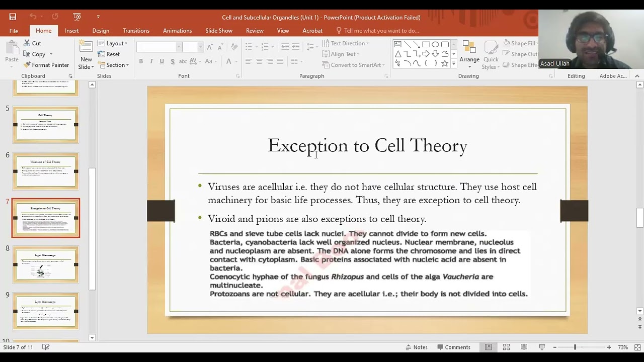
Task: Open the Review tab
Action: click(x=255, y=31)
